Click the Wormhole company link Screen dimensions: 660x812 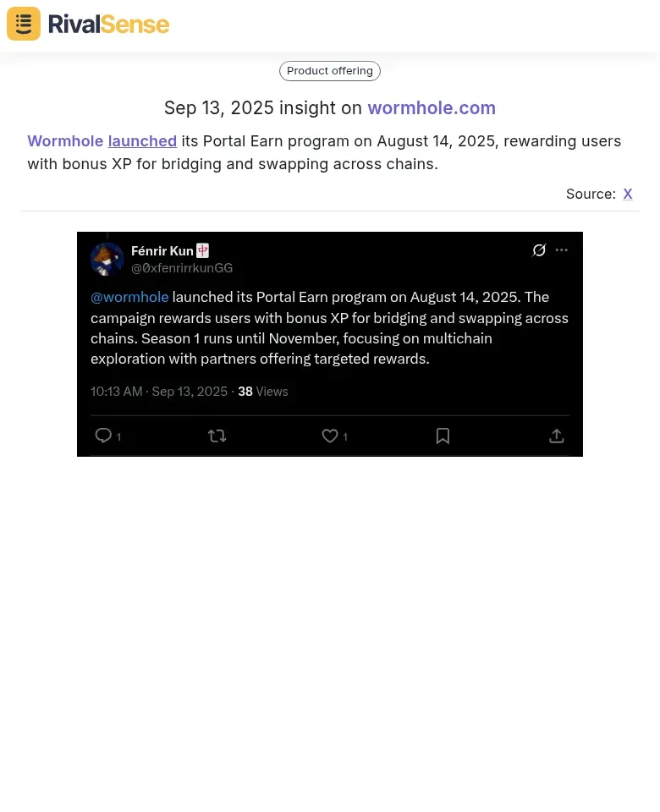pos(65,141)
